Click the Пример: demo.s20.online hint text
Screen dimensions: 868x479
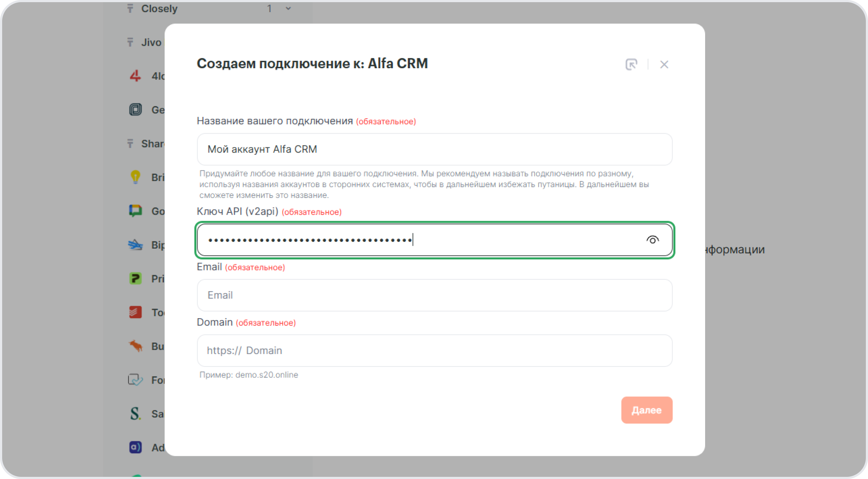249,375
